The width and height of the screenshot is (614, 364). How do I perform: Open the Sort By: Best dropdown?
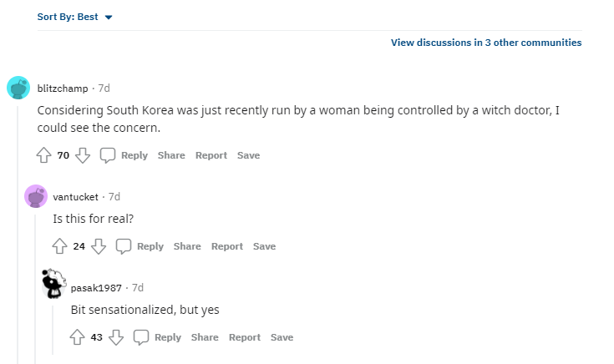click(x=75, y=17)
